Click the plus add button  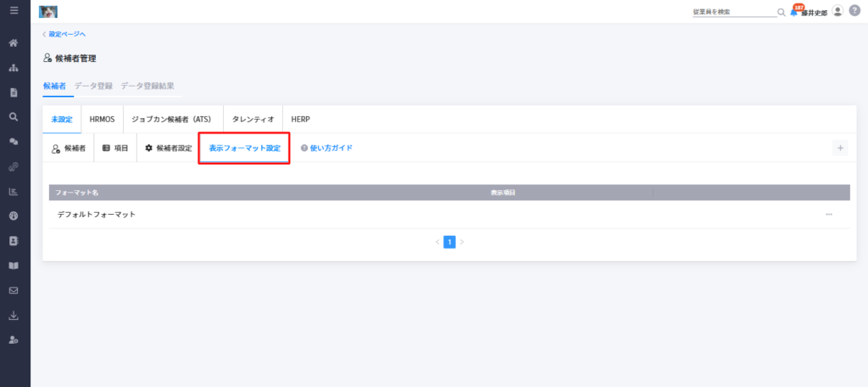coord(840,148)
